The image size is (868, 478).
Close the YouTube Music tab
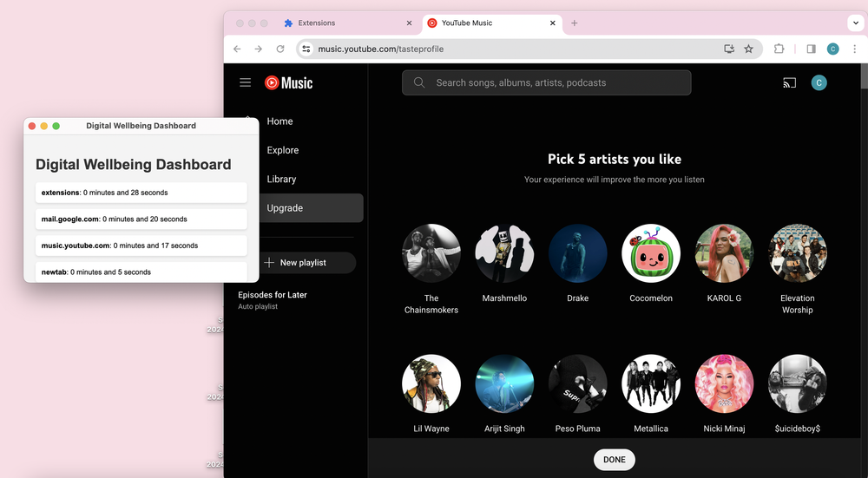[x=552, y=23]
